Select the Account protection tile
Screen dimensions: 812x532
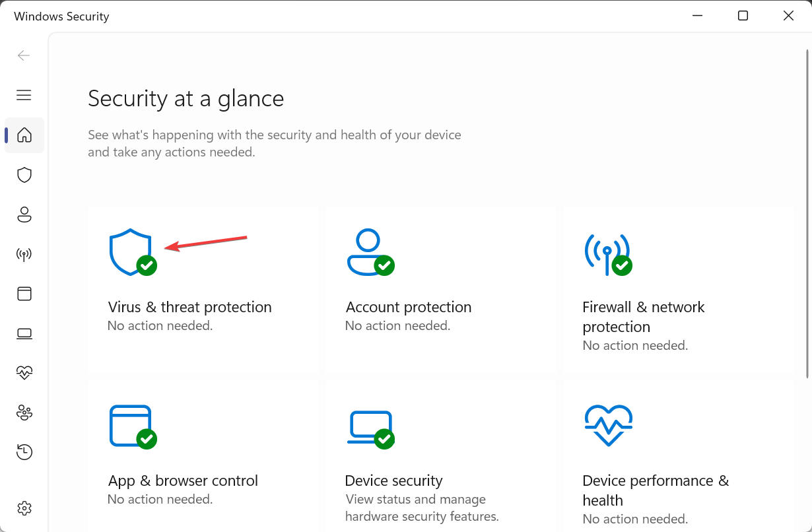(440, 290)
